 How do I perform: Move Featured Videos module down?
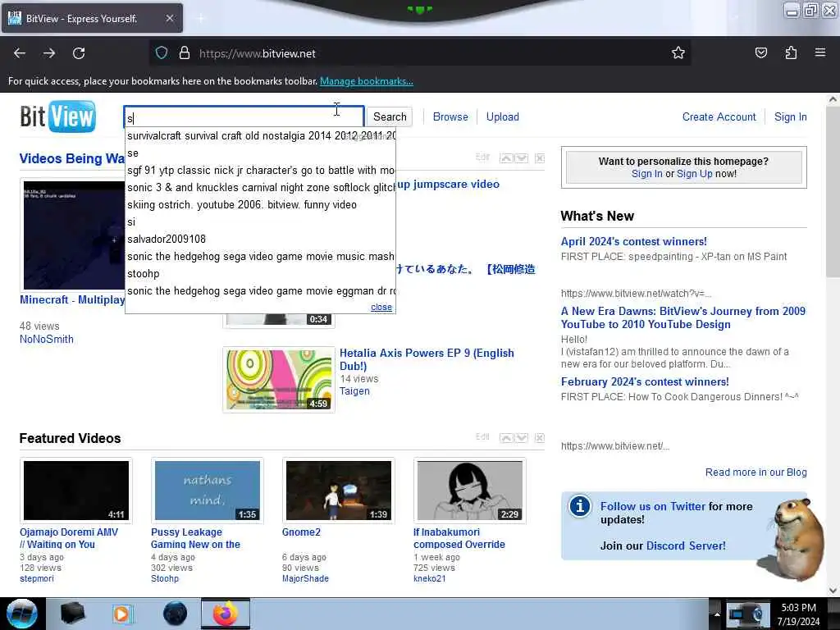[521, 438]
